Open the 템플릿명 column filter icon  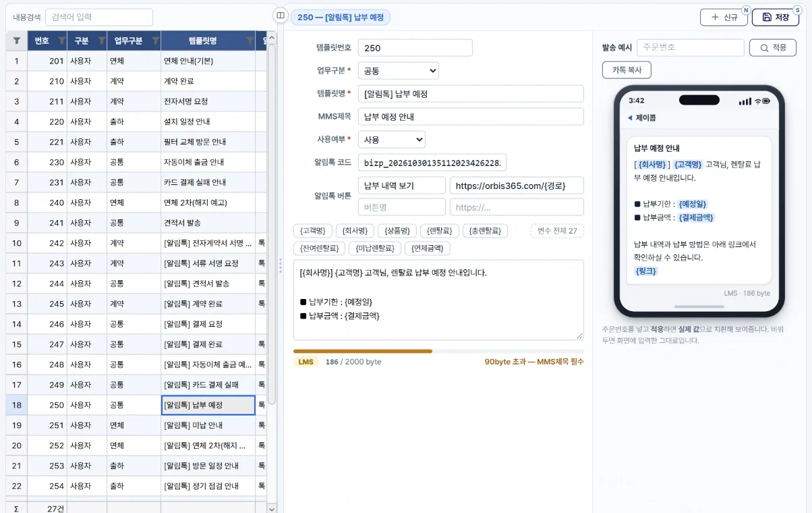click(x=250, y=41)
